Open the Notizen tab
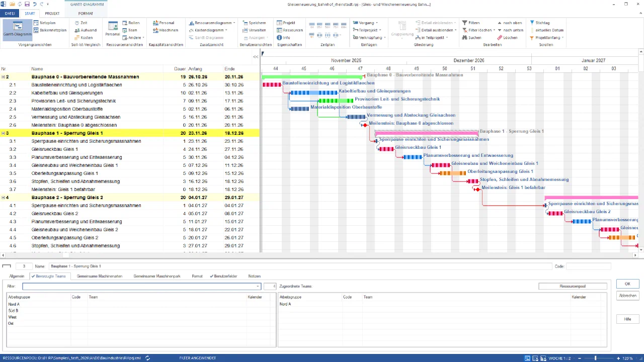This screenshot has width=644, height=362. 255,276
